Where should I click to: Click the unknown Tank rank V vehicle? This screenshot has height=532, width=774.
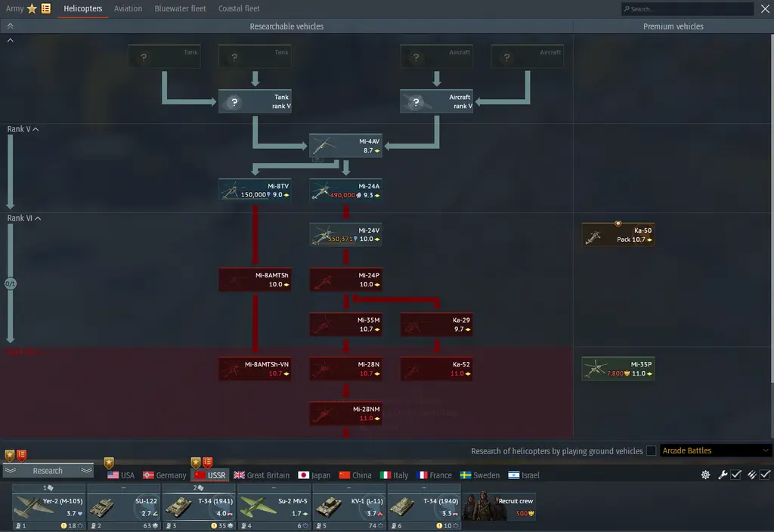click(x=255, y=101)
